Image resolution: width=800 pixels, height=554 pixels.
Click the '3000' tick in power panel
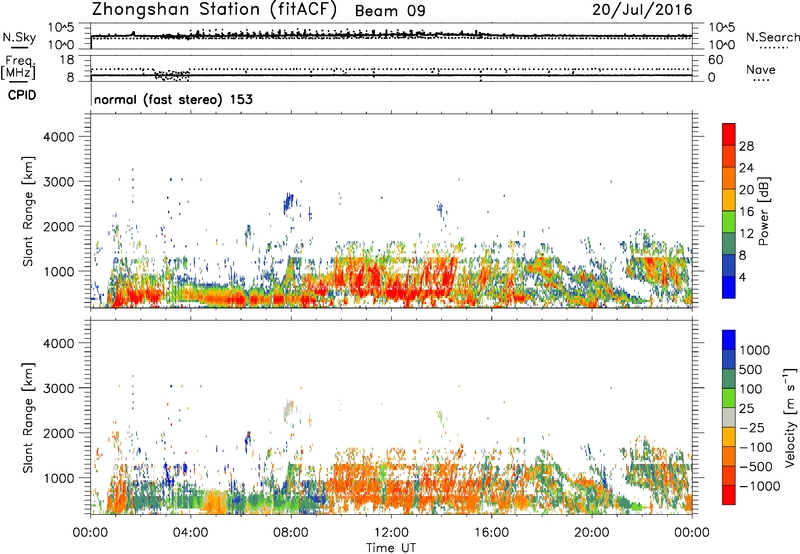[59, 182]
